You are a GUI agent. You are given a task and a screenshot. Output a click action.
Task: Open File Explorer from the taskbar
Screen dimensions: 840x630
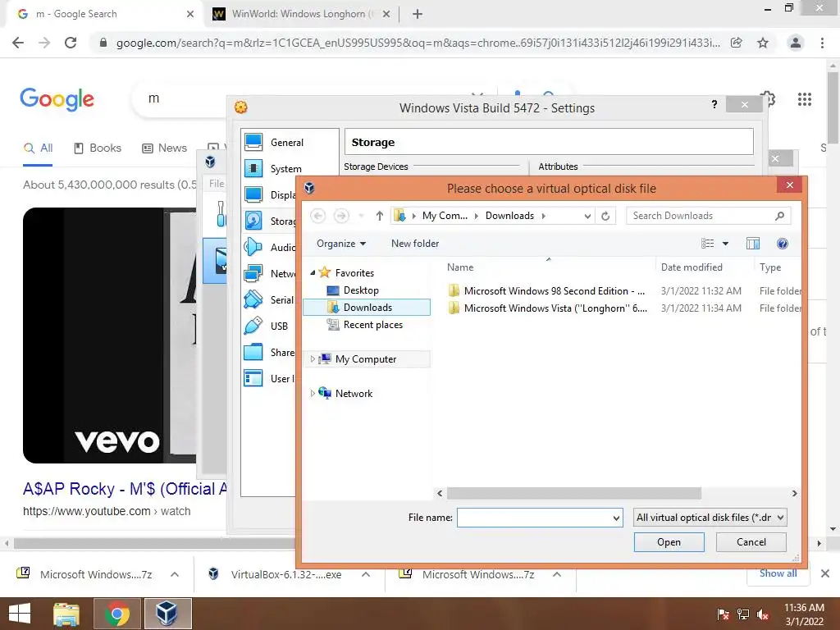pyautogui.click(x=66, y=614)
